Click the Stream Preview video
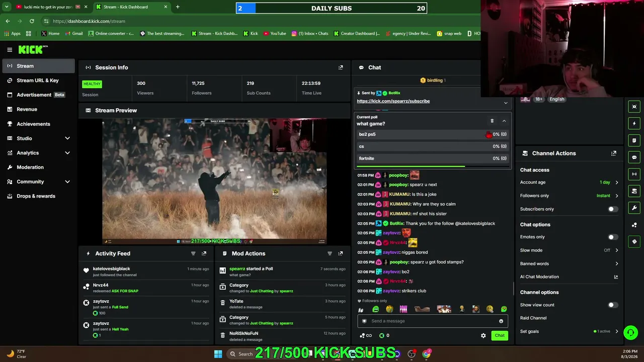644x362 pixels. (214, 182)
